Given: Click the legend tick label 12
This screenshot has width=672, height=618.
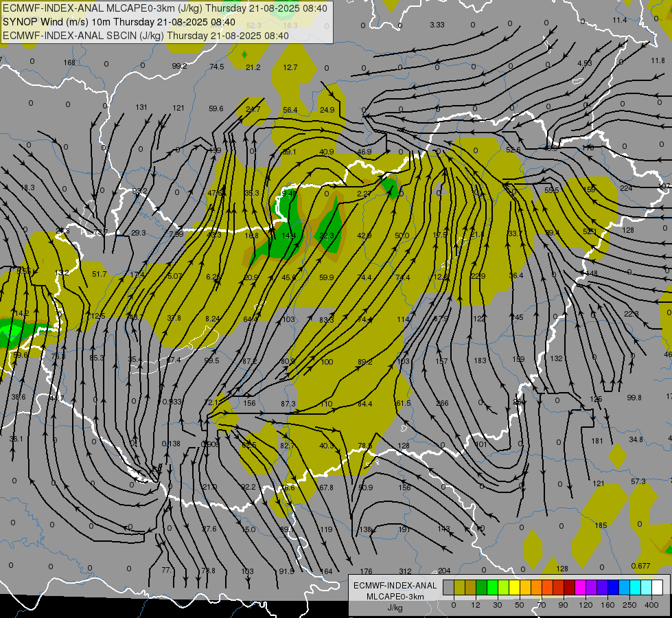Looking at the screenshot, I should [x=476, y=605].
